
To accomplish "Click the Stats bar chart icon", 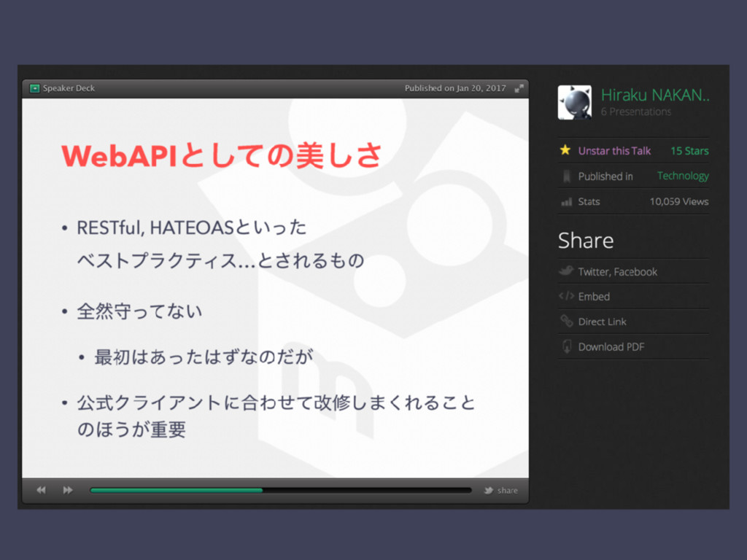I will pyautogui.click(x=566, y=202).
